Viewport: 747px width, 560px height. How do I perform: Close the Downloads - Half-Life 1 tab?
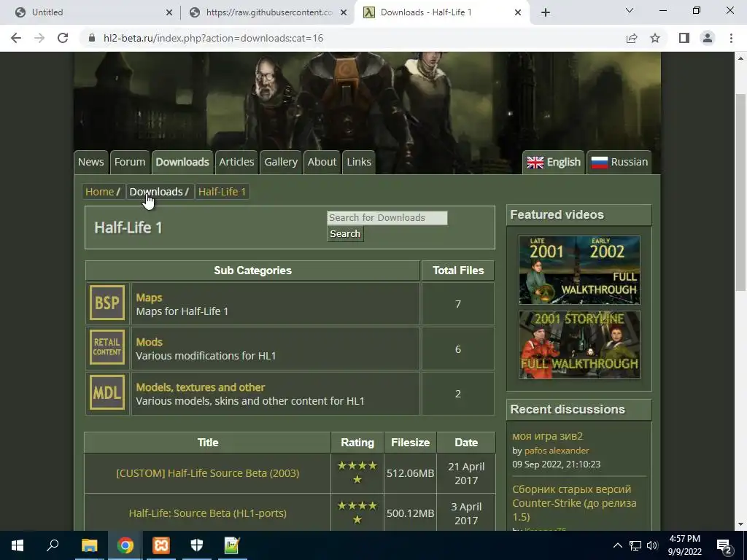(x=518, y=12)
